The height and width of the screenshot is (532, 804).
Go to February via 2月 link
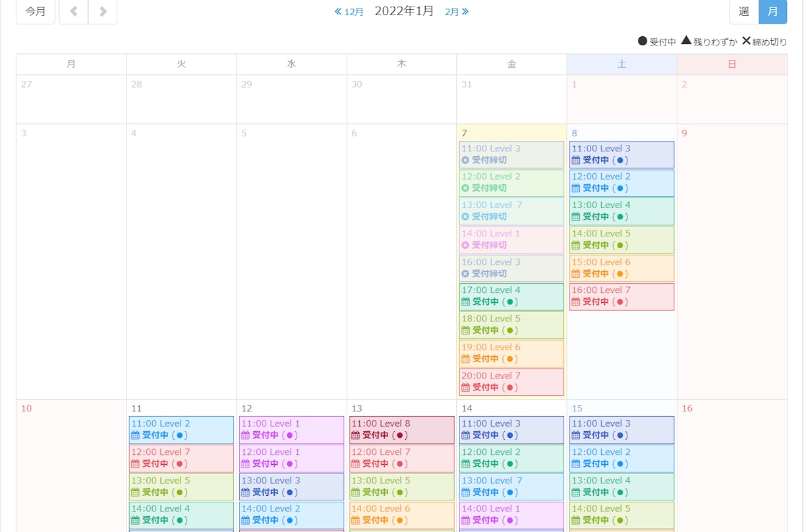(x=457, y=12)
